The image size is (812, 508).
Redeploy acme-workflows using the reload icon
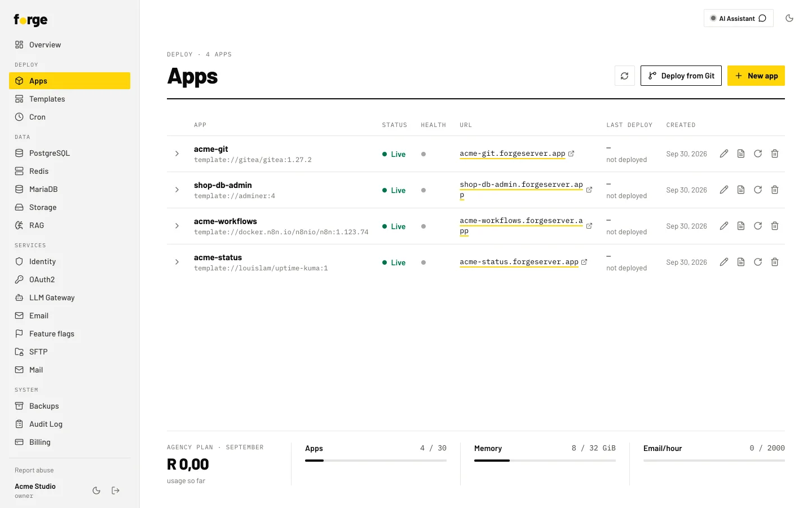coord(758,226)
